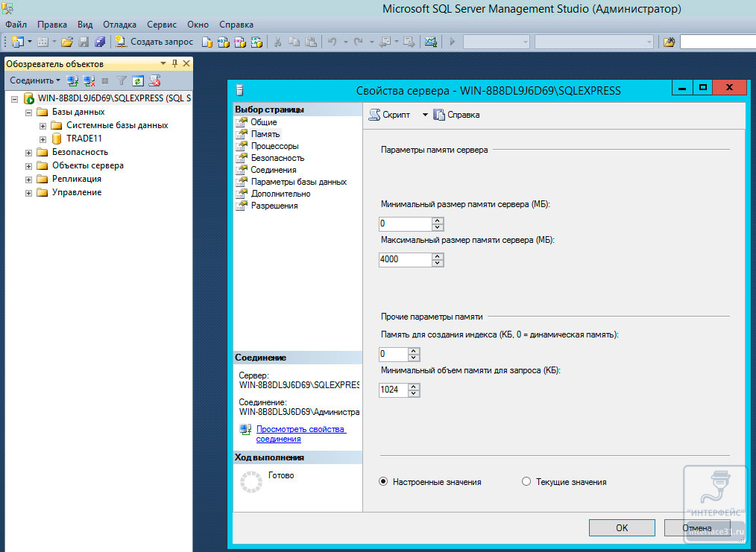Open a new XMLA query
Image resolution: width=756 pixels, height=552 pixels.
click(x=256, y=42)
